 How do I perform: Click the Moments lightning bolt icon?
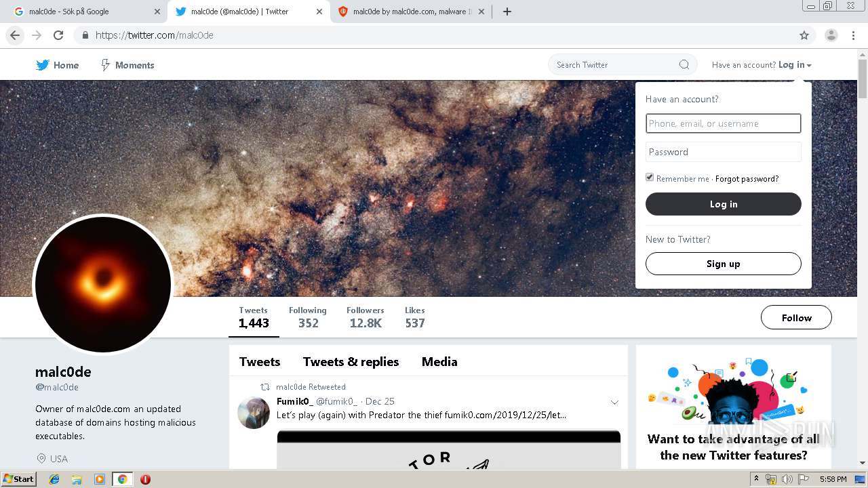click(105, 65)
